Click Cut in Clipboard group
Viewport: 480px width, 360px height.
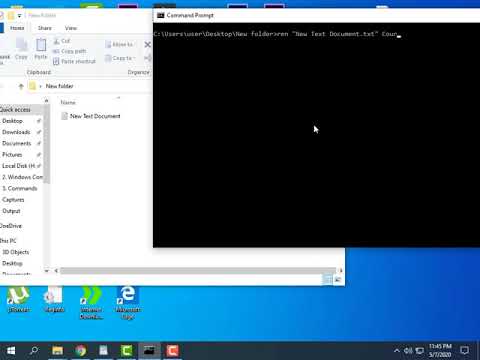(x=62, y=41)
